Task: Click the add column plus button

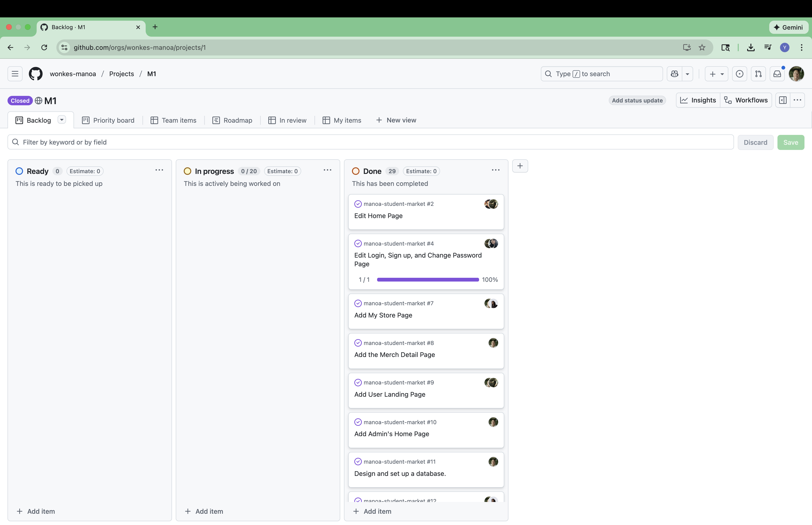Action: (520, 166)
